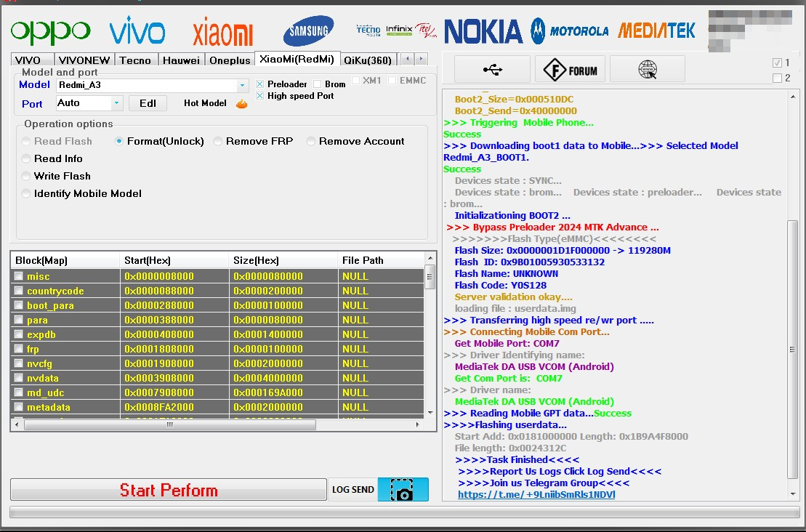Select the countrycode partition row name
Viewport: 806px width, 532px height.
[55, 291]
